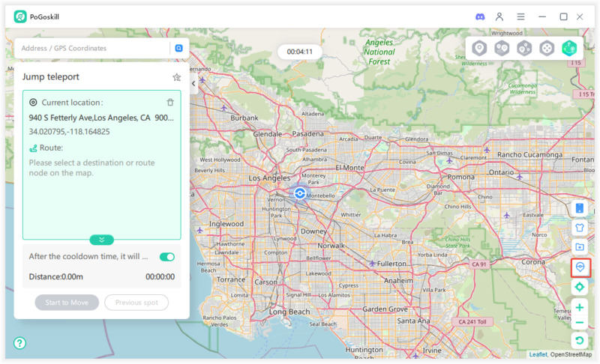
Task: Collapse the side panel using left arrow
Action: (x=193, y=84)
